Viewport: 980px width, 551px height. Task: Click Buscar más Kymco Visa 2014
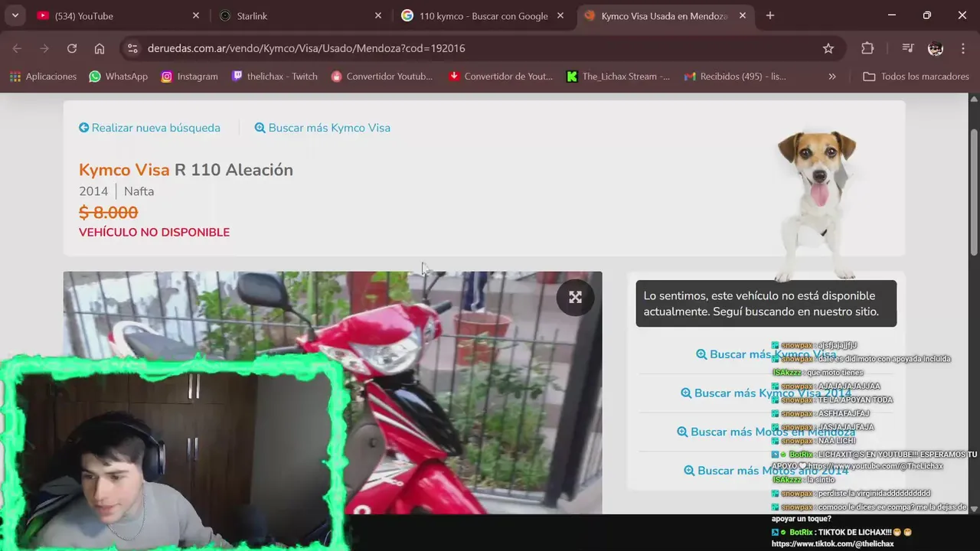766,393
